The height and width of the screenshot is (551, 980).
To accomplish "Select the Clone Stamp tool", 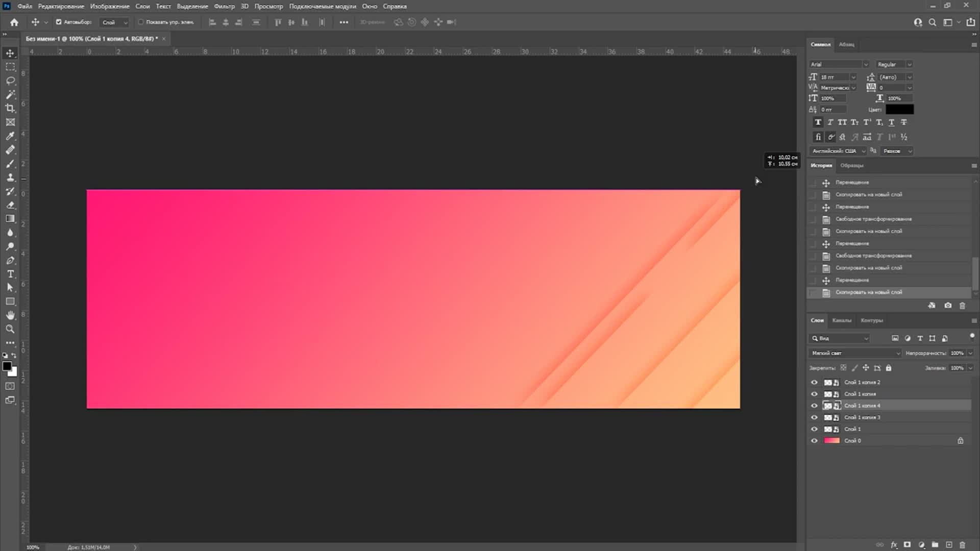I will coord(10,177).
